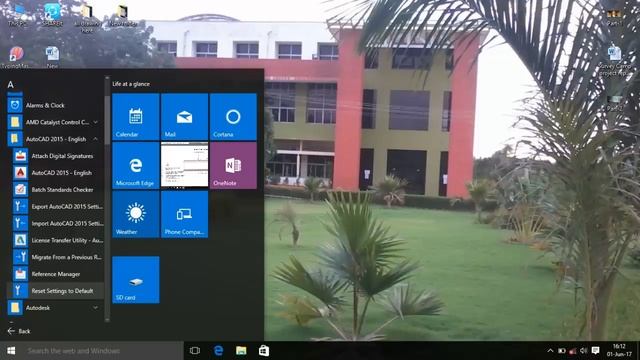Click the AutoCAD 2015 - English folder icon
The height and width of the screenshot is (360, 640).
tap(15, 139)
